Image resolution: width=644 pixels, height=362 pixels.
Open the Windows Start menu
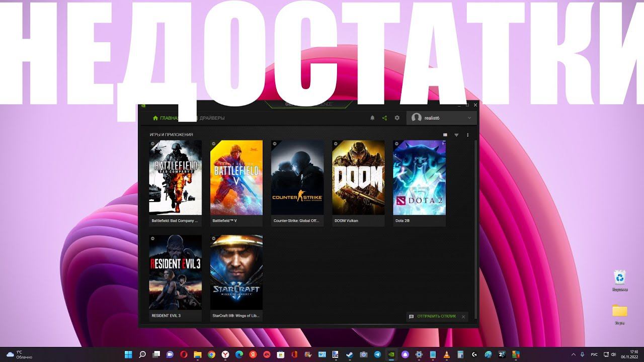tap(128, 354)
